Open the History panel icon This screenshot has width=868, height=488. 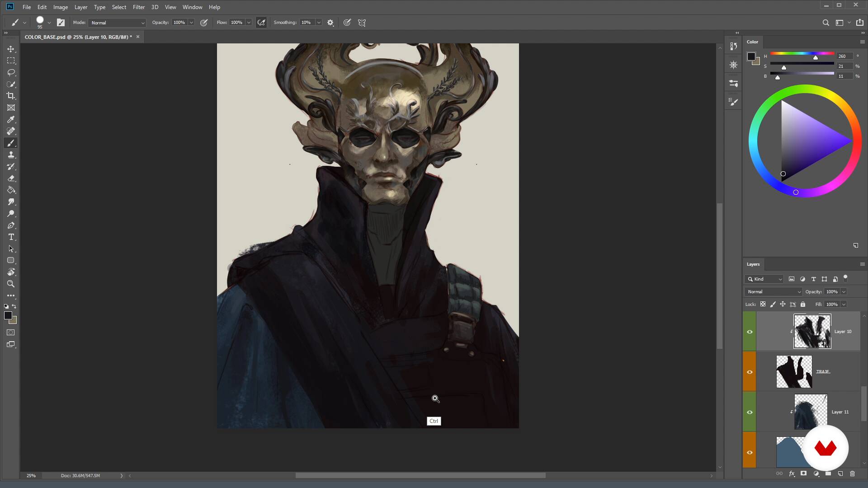(x=733, y=46)
